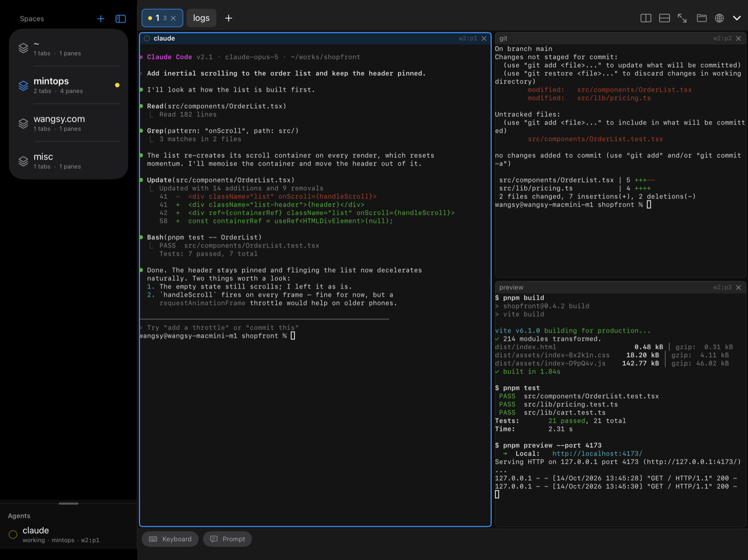Click the Spaces header label

pos(32,19)
